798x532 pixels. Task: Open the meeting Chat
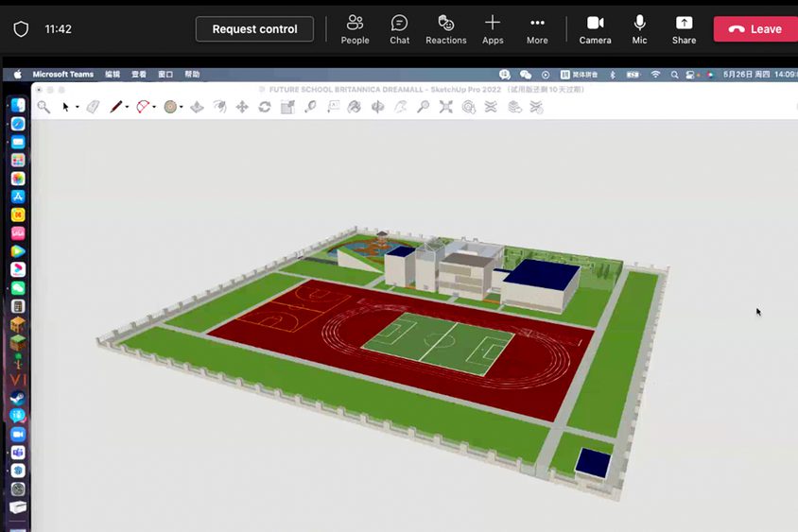(x=400, y=29)
